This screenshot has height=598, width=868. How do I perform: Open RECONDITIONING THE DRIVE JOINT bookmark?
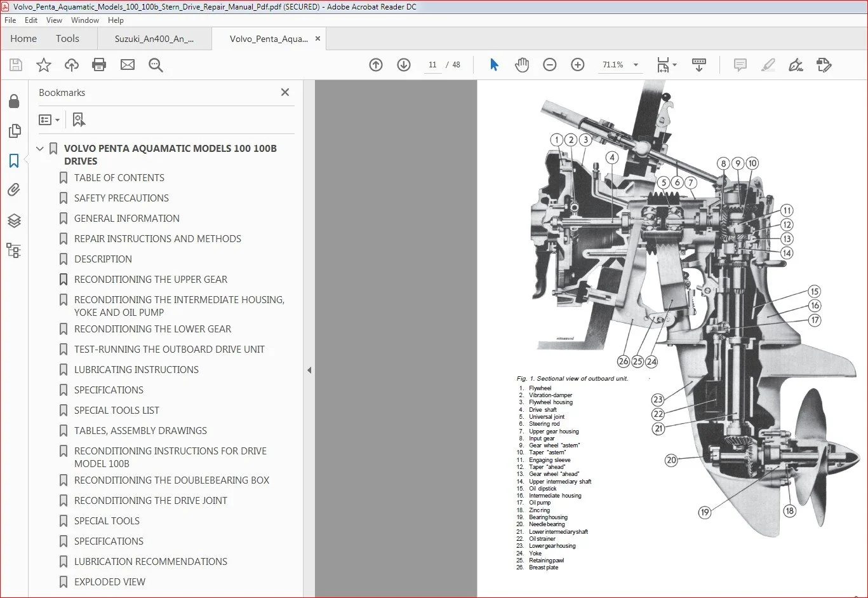click(x=150, y=501)
